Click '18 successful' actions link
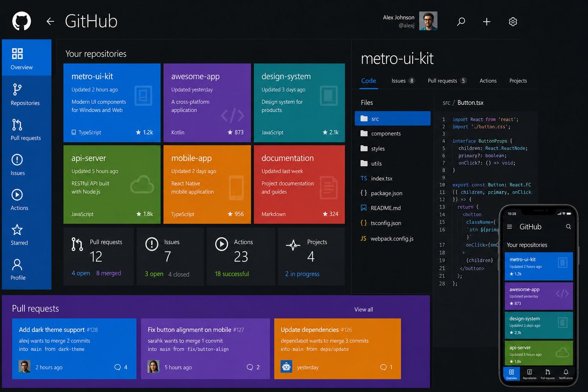 tap(232, 274)
